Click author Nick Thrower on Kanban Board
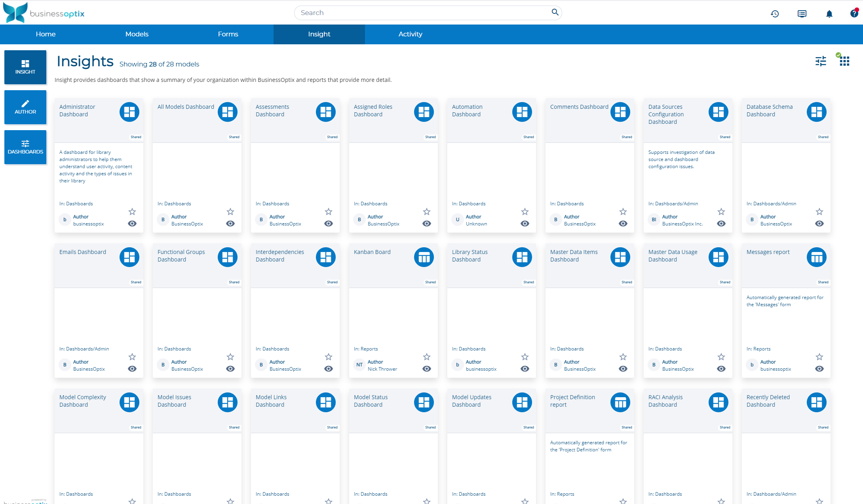 pyautogui.click(x=382, y=369)
